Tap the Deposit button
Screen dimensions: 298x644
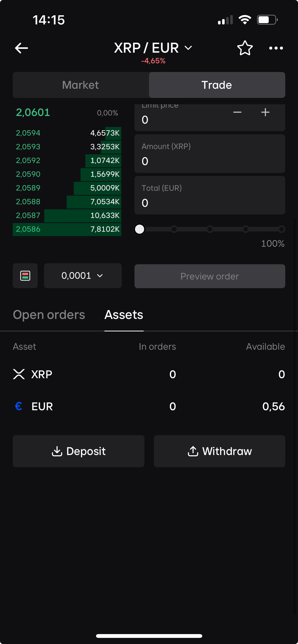(x=78, y=451)
